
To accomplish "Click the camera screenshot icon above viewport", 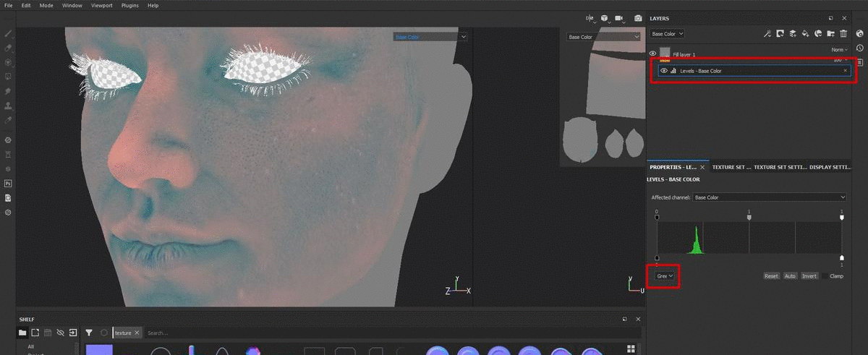I will click(x=638, y=18).
